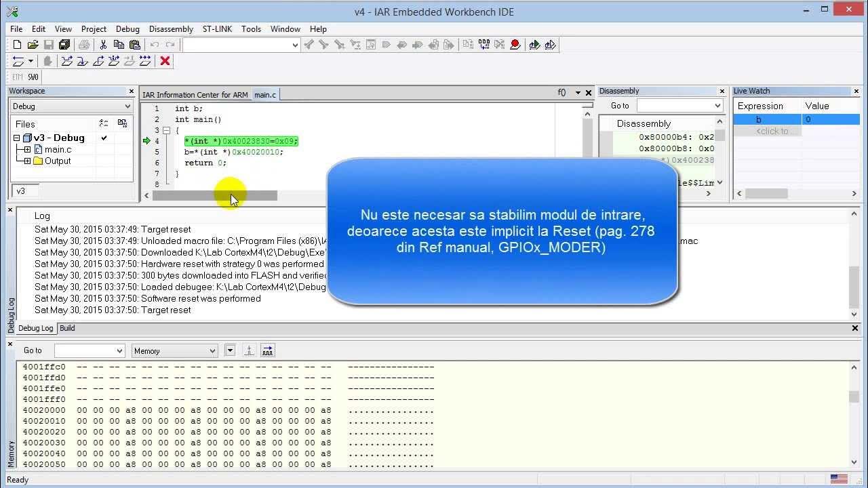The height and width of the screenshot is (488, 868).
Task: Click the Save All icon in toolbar
Action: tap(64, 45)
